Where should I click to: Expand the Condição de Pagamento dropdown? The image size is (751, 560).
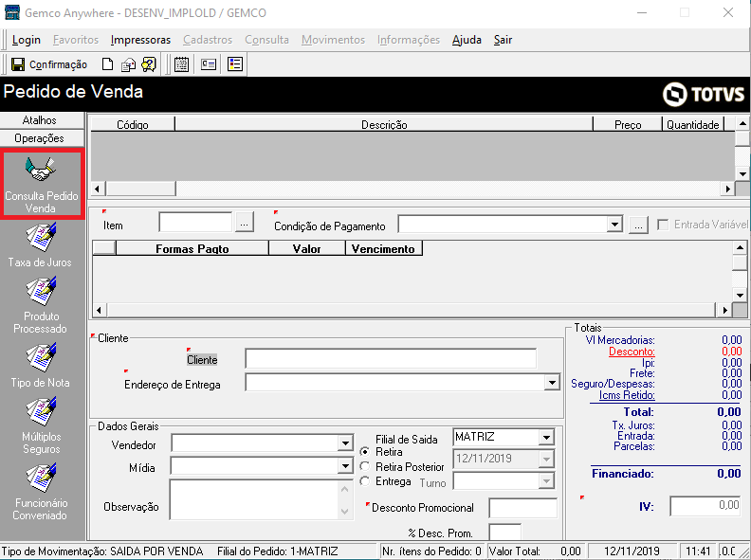click(x=614, y=225)
